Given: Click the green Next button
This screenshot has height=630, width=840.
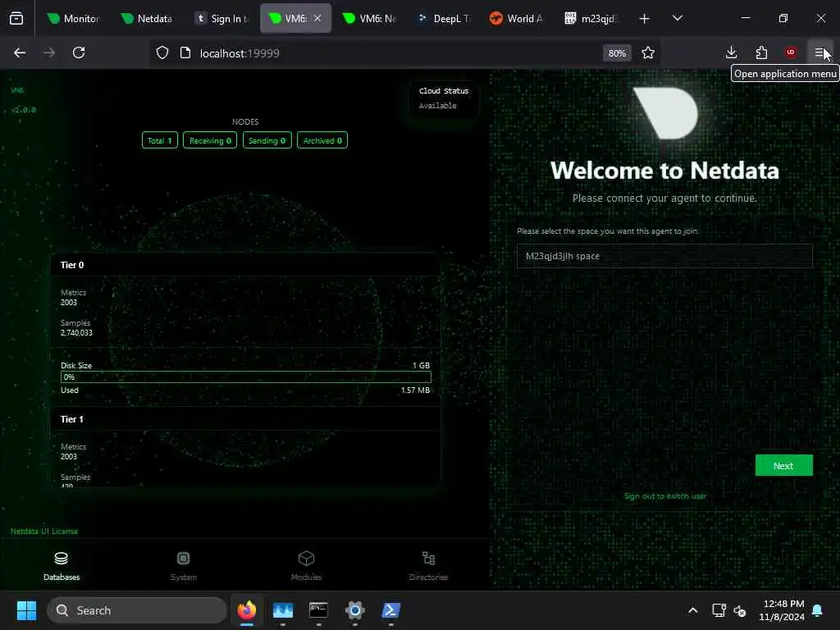Looking at the screenshot, I should pos(783,466).
